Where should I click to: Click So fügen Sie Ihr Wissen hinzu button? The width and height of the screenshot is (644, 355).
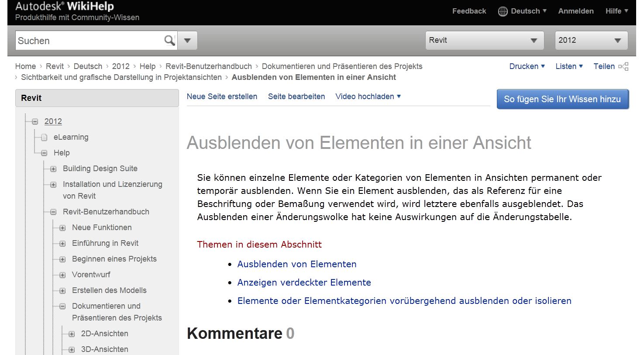click(562, 99)
